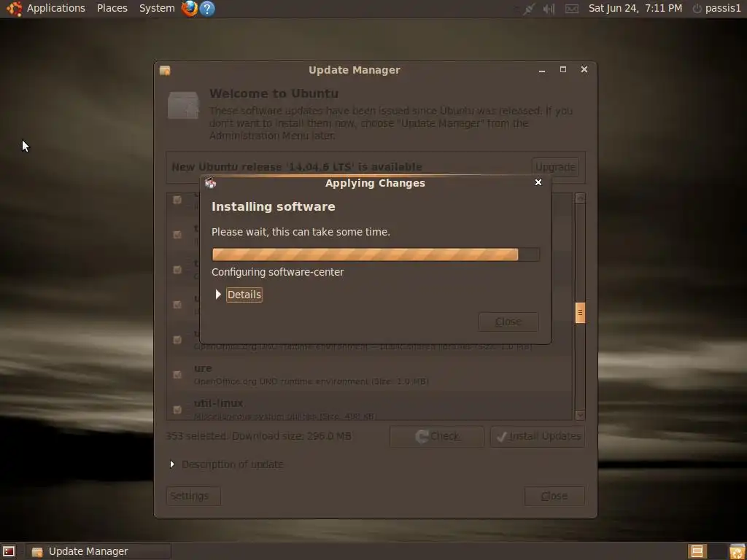Open Settings in Update Manager
The height and width of the screenshot is (560, 747).
[193, 496]
